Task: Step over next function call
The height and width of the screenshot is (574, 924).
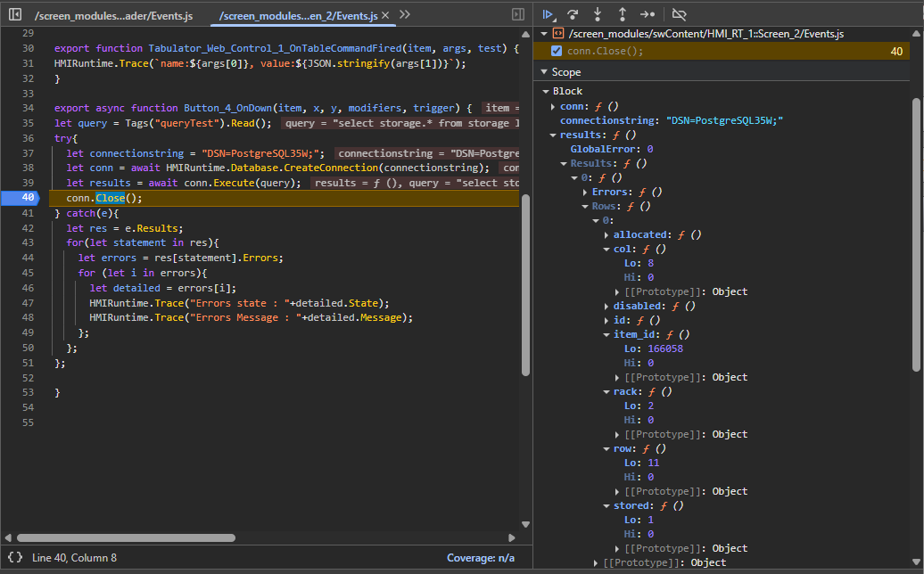Action: tap(573, 14)
